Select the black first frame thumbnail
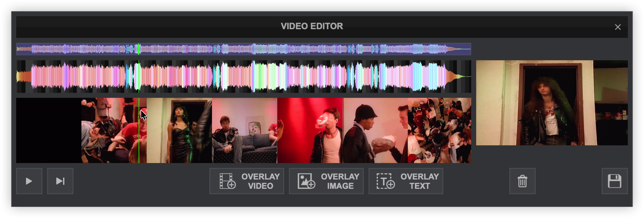 point(49,130)
